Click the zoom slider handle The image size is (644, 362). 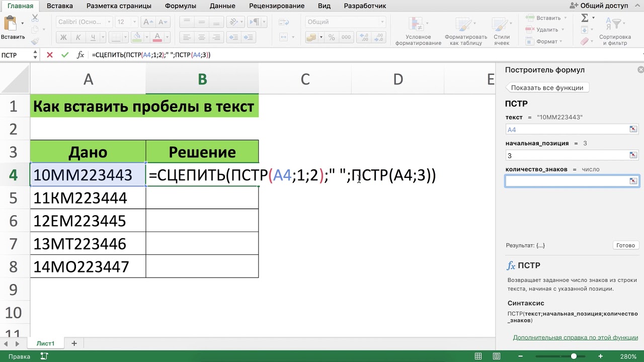574,356
